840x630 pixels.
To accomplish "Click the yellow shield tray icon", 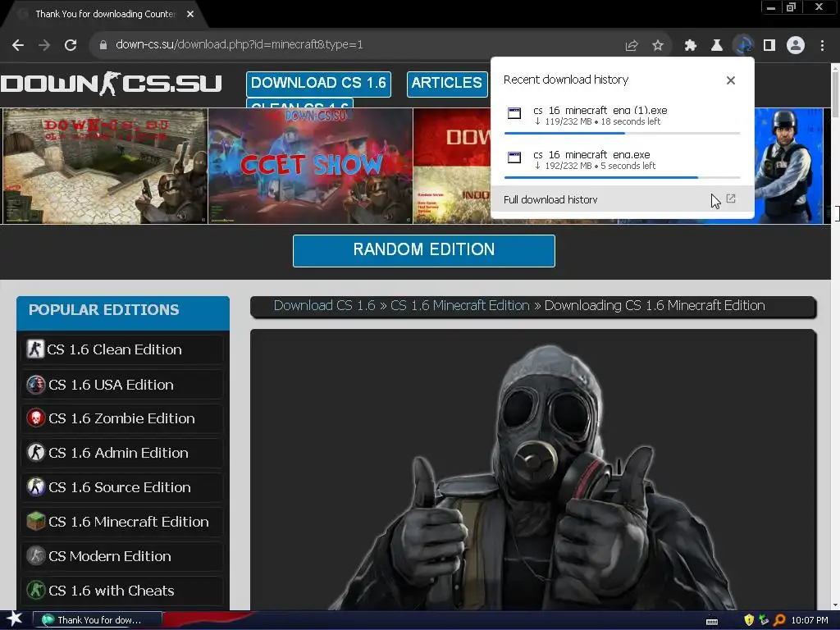I will (749, 620).
